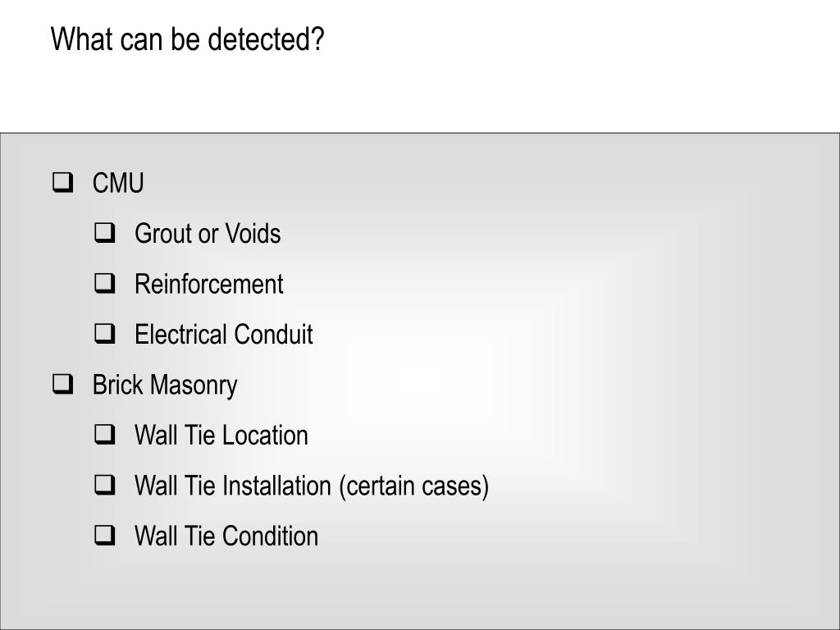Click the 'What can be detected?' title

[x=188, y=39]
